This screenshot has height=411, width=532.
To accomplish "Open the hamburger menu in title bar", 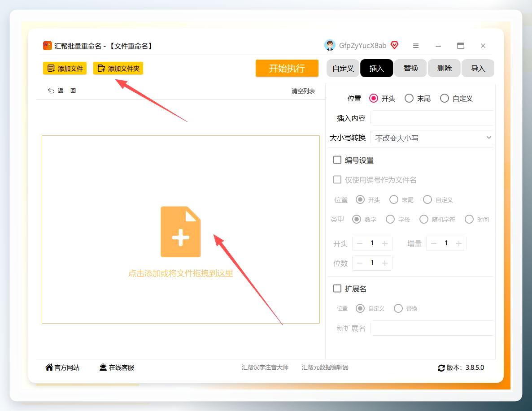I will 416,45.
